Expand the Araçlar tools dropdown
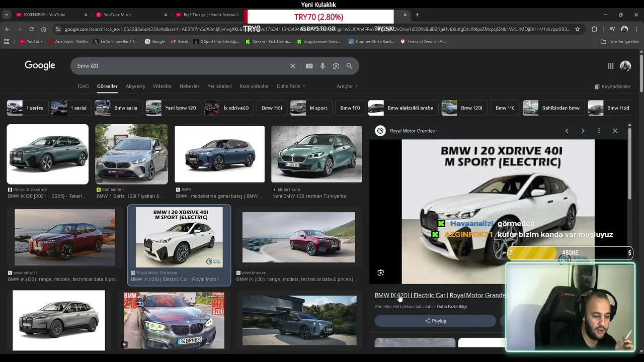 [347, 86]
